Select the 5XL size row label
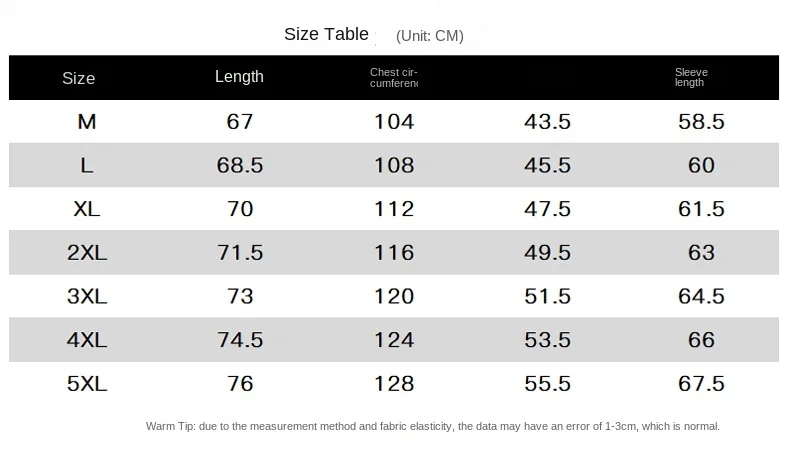Screen dimensions: 790x466 point(87,383)
